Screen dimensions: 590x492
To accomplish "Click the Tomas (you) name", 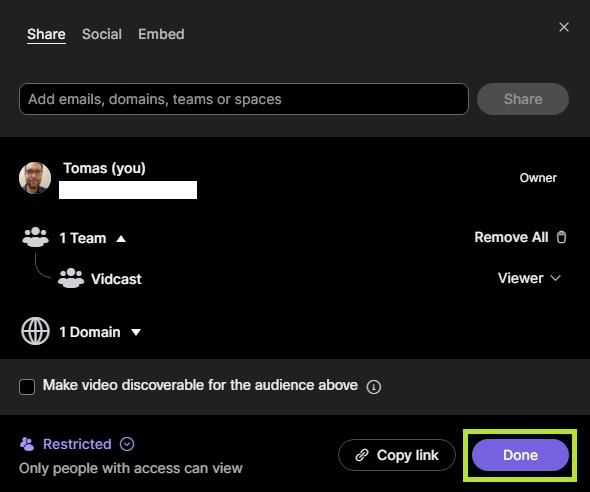I will click(104, 168).
